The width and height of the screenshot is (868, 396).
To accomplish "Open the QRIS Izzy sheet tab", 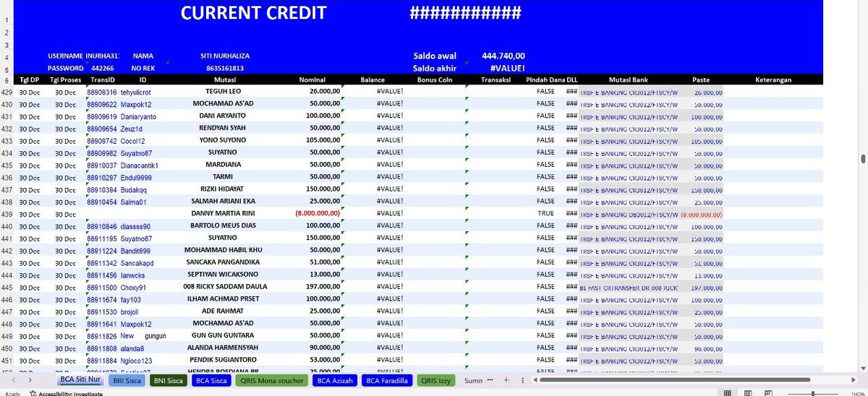I will [x=438, y=379].
